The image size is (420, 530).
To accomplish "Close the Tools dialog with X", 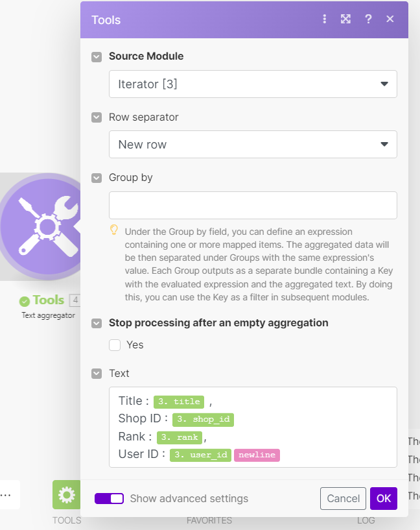I will 390,19.
